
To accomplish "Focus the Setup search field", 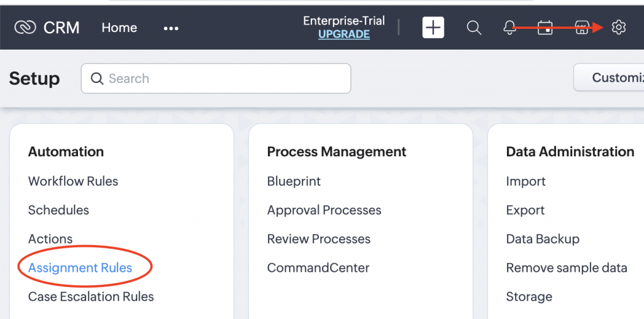I will click(216, 78).
